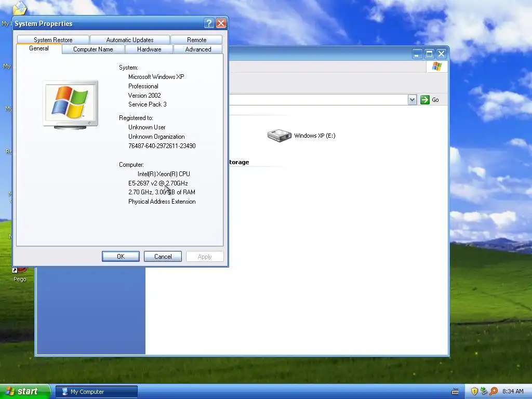532x399 pixels.
Task: Close the My Computer window
Action: click(x=441, y=54)
